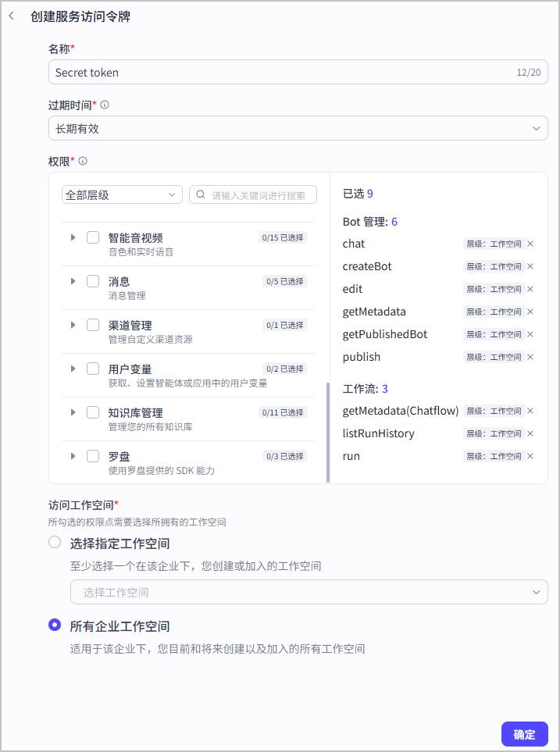Click the 0/11 已选择 badge for 知识库管理
Viewport: 560px width, 752px height.
click(x=283, y=412)
